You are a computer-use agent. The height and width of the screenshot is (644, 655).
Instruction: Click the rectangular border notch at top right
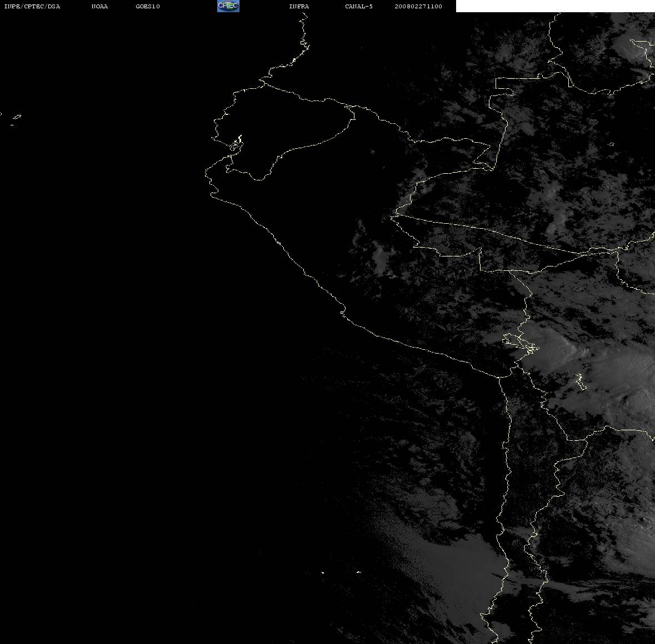[x=504, y=87]
